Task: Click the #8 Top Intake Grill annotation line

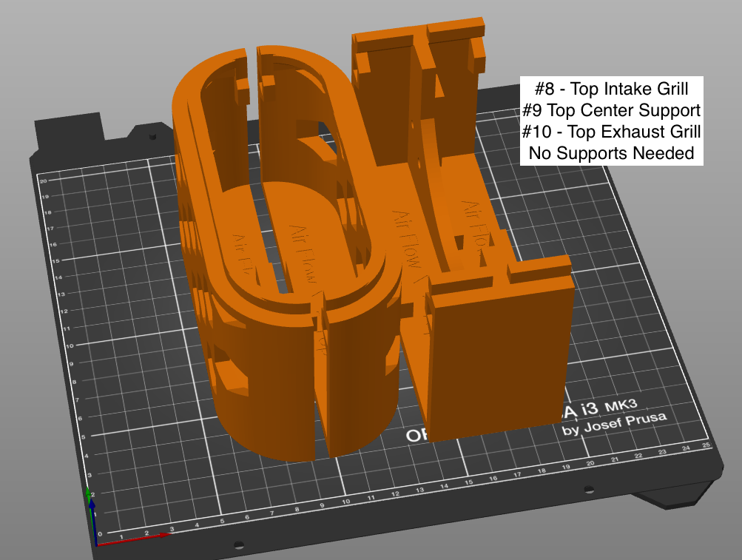Action: [612, 88]
